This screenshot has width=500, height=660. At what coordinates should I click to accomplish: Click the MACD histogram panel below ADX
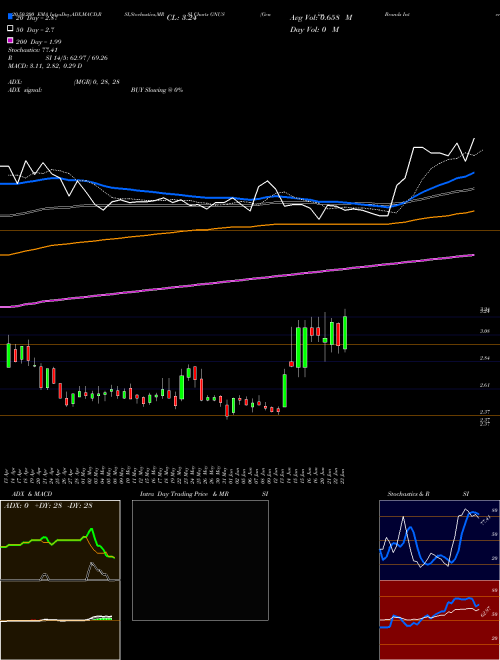(60, 620)
